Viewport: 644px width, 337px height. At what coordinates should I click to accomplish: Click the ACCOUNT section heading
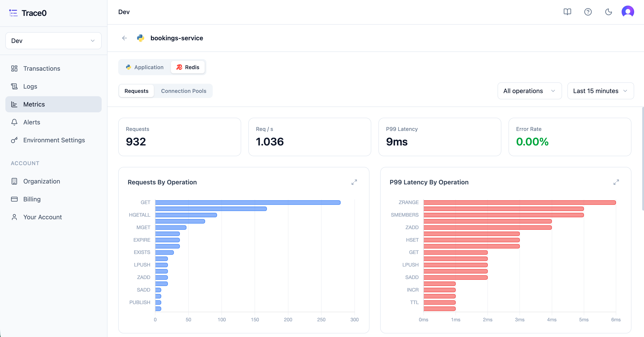tap(25, 163)
